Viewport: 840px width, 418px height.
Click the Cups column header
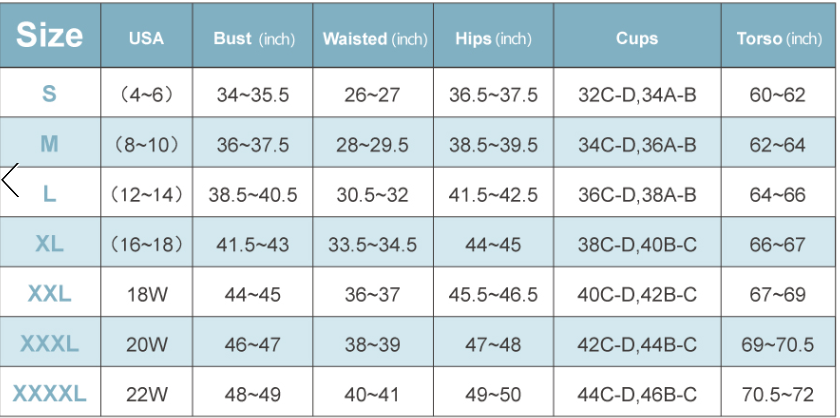[637, 39]
